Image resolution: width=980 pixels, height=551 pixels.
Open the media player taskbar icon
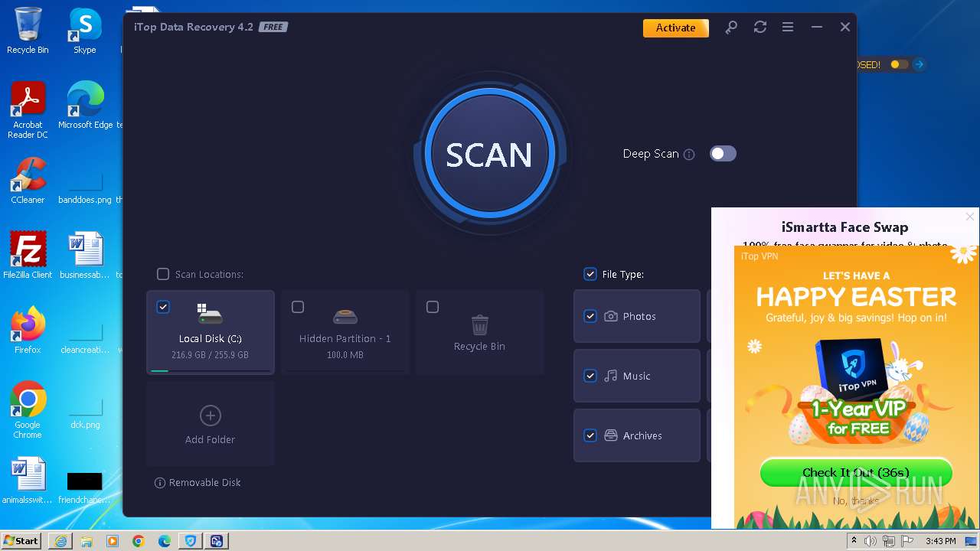coord(113,541)
